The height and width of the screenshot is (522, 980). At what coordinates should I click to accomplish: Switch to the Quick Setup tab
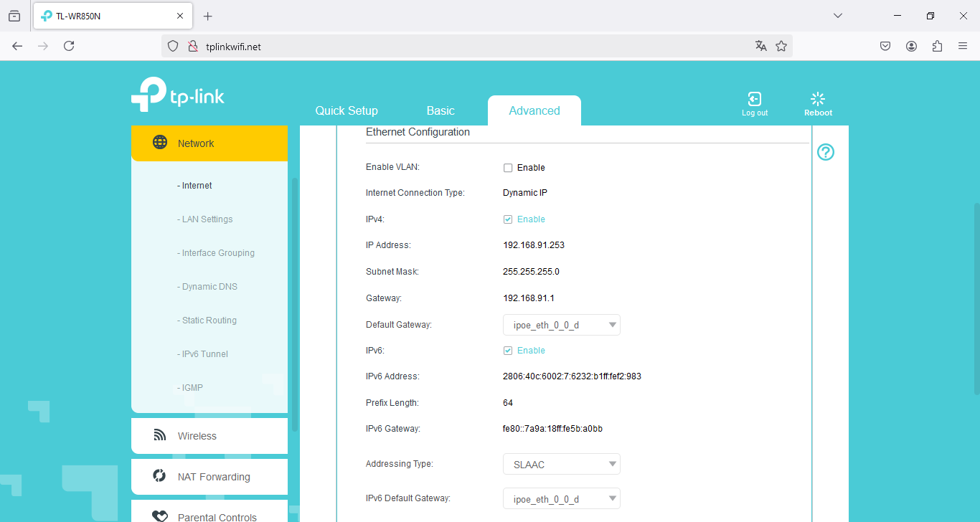click(x=347, y=110)
